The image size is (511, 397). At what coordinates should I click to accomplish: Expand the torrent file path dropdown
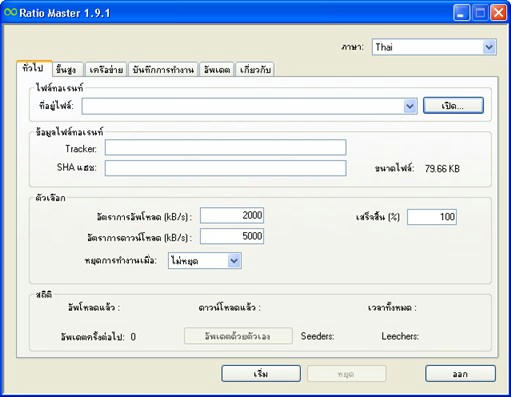[x=410, y=106]
